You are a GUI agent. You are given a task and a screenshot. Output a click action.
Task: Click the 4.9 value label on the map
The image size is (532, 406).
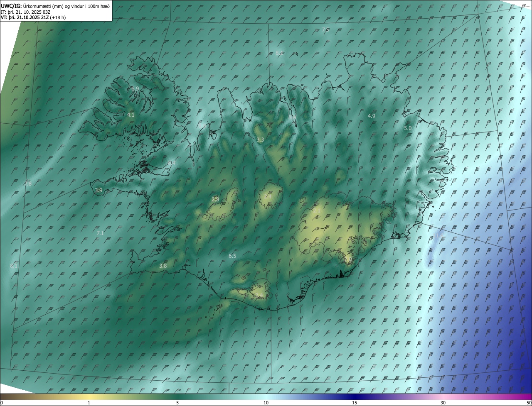372,116
